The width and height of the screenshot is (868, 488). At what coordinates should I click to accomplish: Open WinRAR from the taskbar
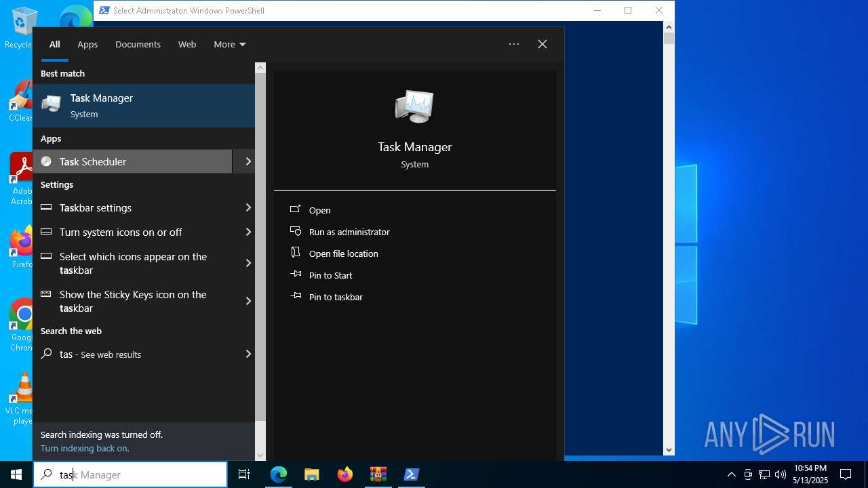378,474
